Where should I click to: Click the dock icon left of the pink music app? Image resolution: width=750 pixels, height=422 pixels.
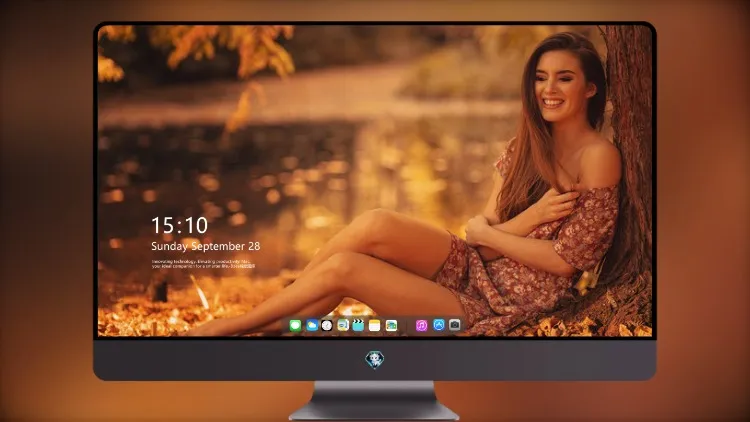coord(391,326)
